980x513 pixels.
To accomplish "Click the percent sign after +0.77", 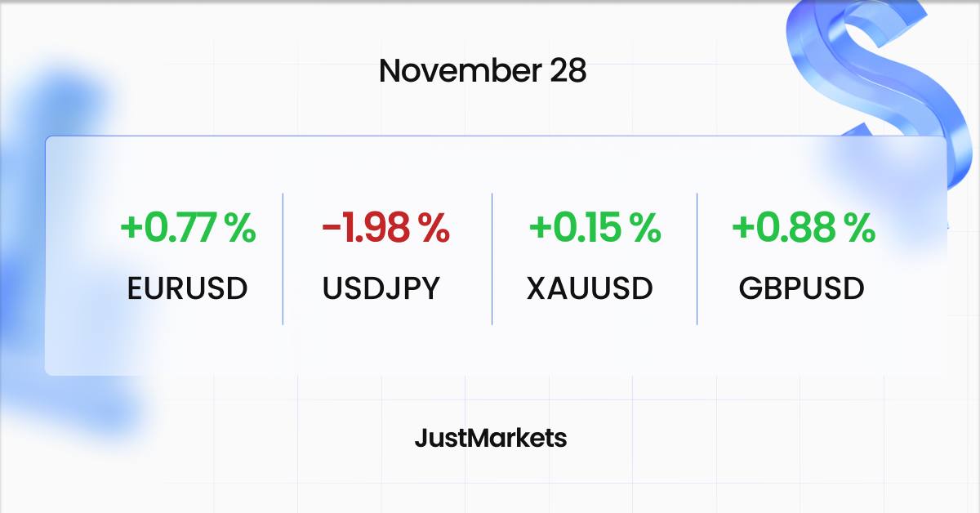I will [241, 229].
